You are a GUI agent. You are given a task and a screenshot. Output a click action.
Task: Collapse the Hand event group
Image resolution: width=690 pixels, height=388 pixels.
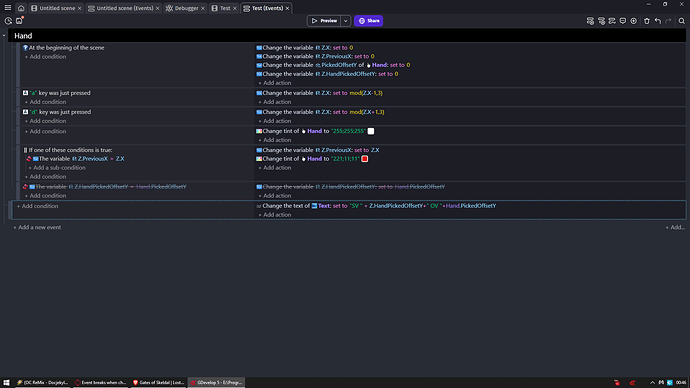[x=4, y=36]
